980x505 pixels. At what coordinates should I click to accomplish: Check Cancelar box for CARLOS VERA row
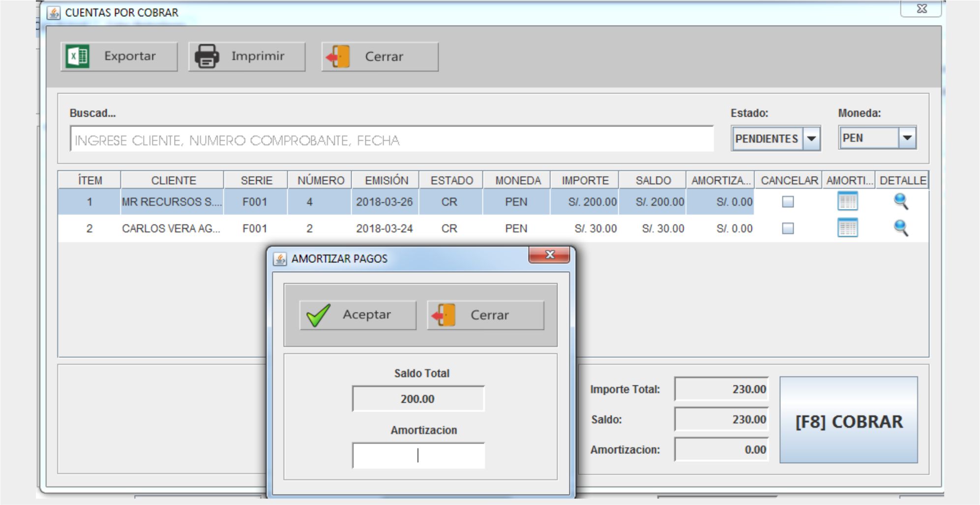788,228
